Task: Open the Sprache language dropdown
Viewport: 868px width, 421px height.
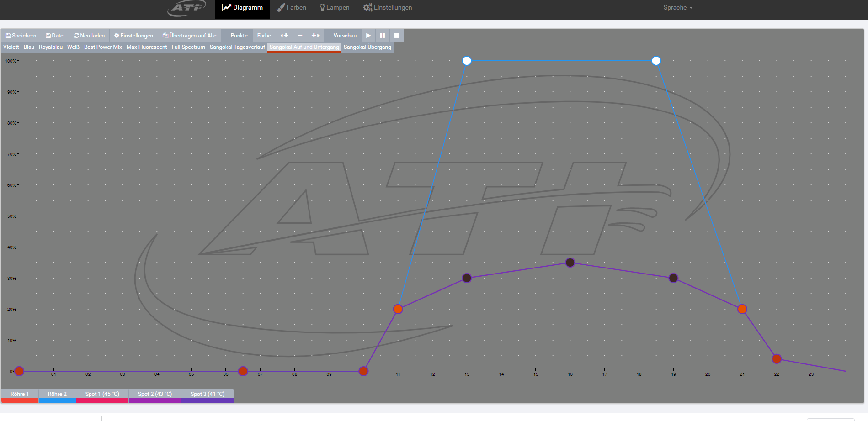Action: [x=678, y=8]
